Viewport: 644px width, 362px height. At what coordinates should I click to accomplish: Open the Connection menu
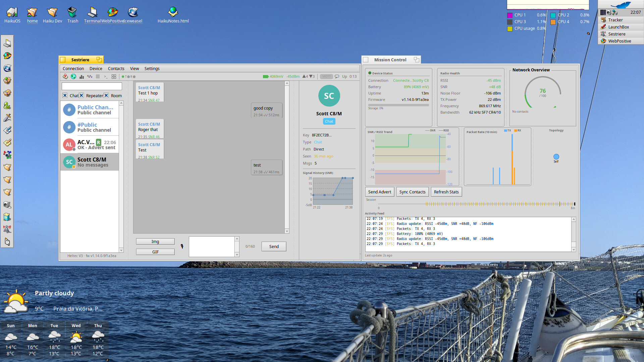click(x=73, y=68)
